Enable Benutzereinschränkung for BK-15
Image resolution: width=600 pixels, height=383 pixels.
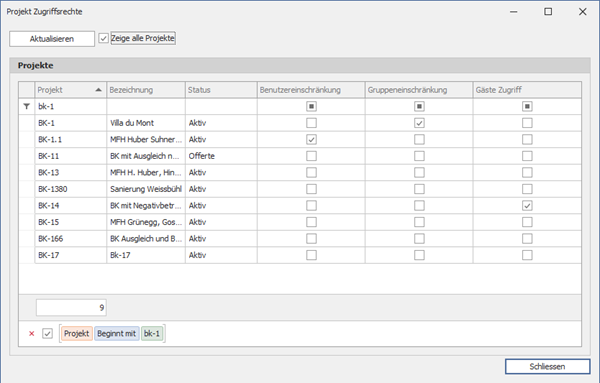(x=311, y=222)
